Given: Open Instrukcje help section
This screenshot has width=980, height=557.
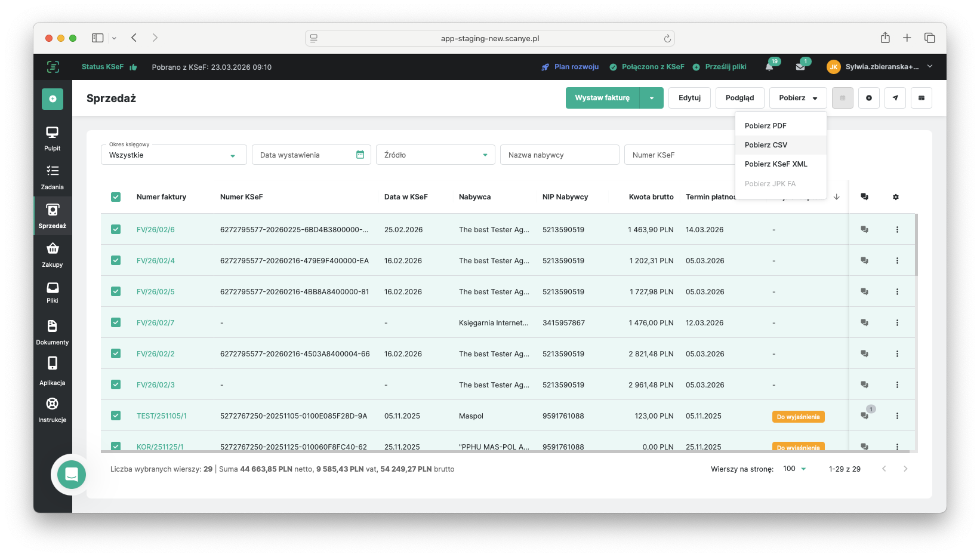Looking at the screenshot, I should [x=53, y=410].
